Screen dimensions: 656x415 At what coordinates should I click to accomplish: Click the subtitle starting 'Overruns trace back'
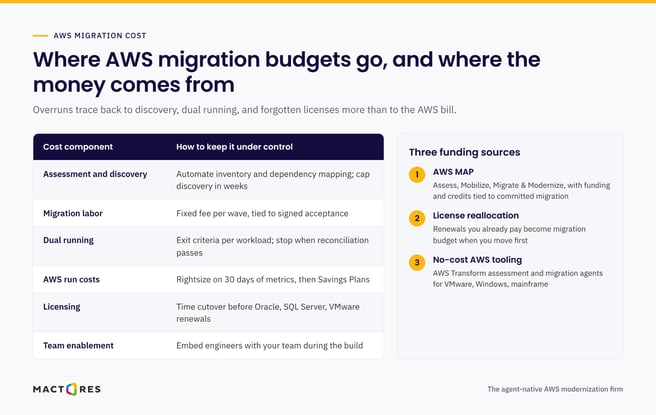pos(244,110)
